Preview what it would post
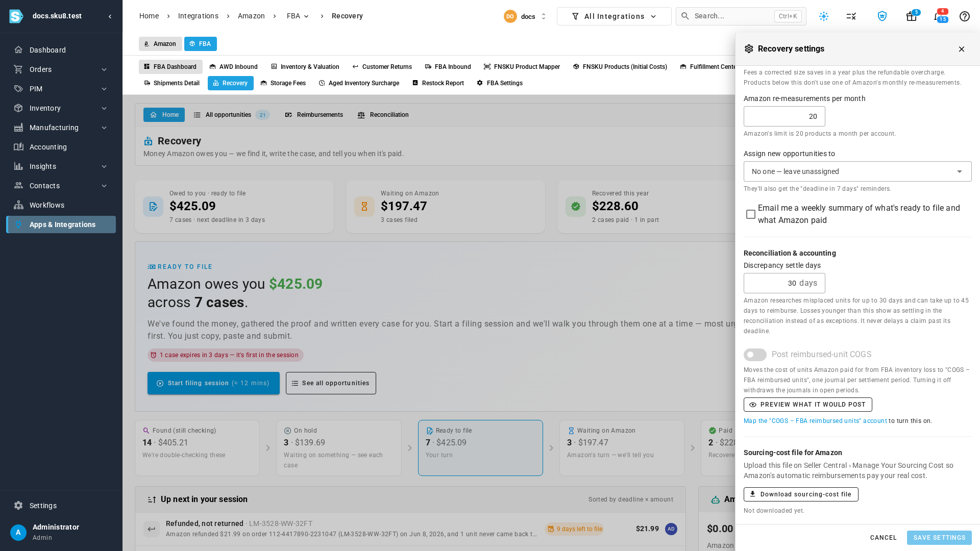Screen dimensions: 980x551 tap(807, 405)
